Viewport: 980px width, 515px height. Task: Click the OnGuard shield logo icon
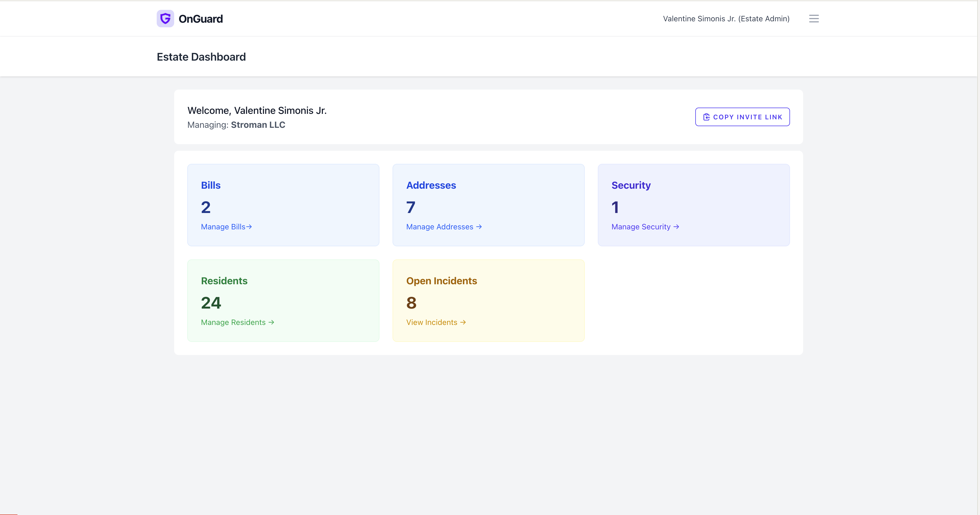165,18
